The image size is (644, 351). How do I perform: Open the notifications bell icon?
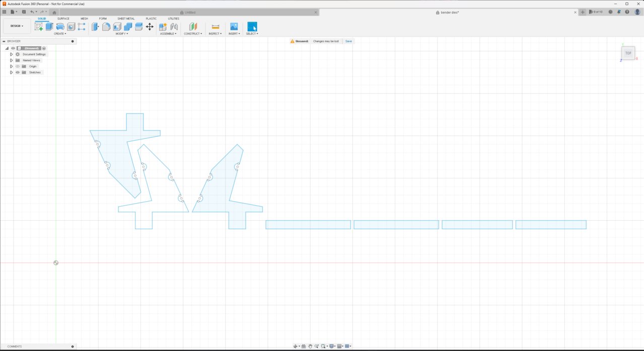pyautogui.click(x=619, y=12)
